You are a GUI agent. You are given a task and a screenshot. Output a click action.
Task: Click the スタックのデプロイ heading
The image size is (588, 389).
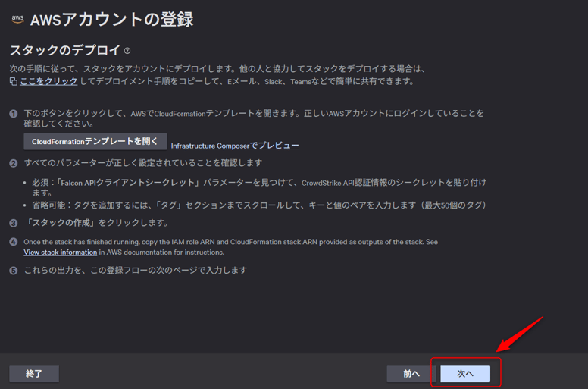65,50
